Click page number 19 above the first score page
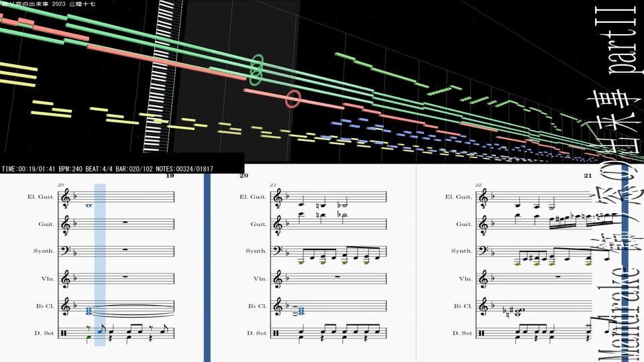Viewport: 644px width, 362px height. pos(170,176)
